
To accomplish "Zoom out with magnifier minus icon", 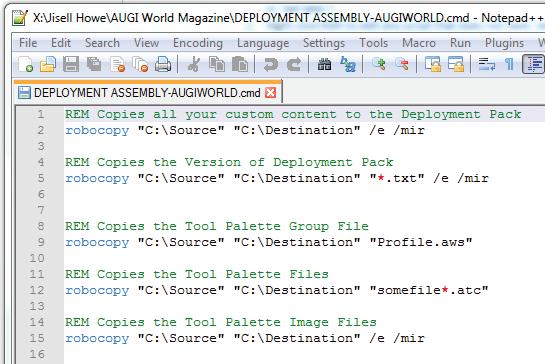I will pyautogui.click(x=402, y=64).
